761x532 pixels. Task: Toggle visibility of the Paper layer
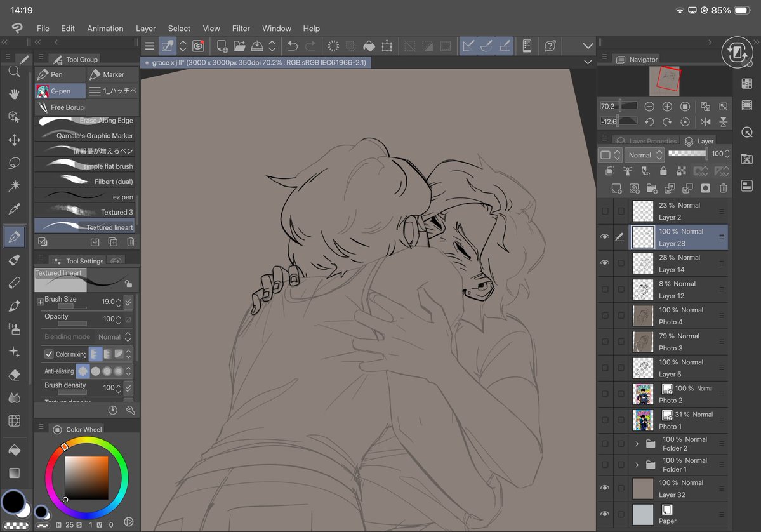point(605,514)
